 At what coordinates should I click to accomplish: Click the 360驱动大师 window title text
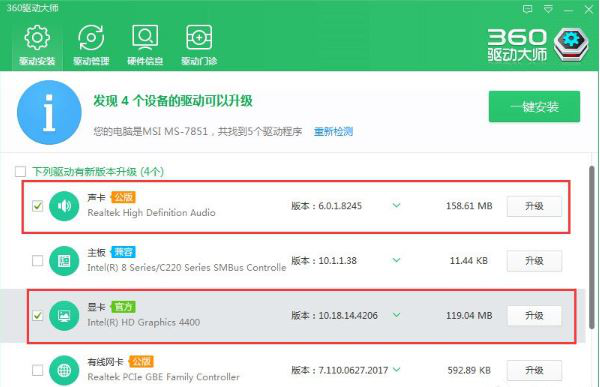point(33,8)
